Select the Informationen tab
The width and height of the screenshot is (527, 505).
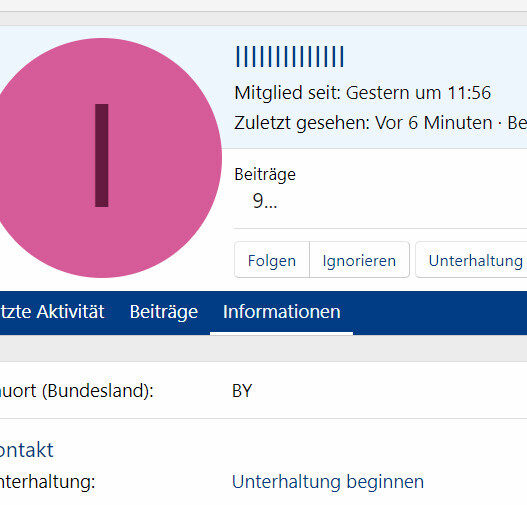[x=282, y=312]
